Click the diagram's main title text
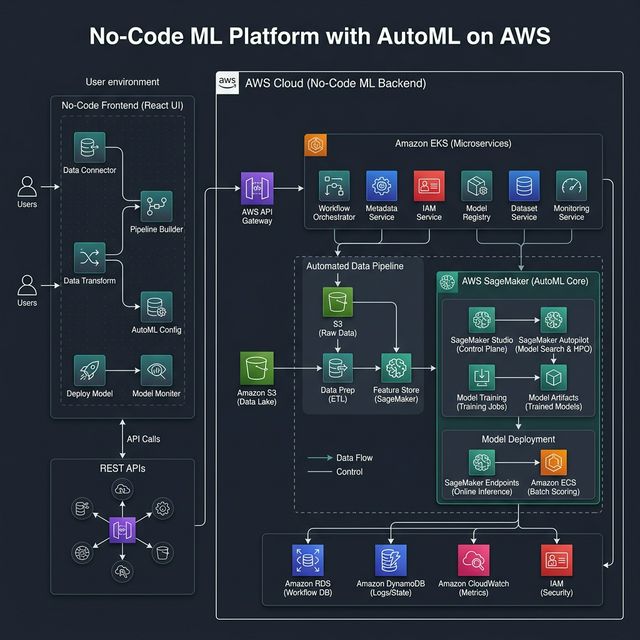This screenshot has height=640, width=640. point(320,36)
